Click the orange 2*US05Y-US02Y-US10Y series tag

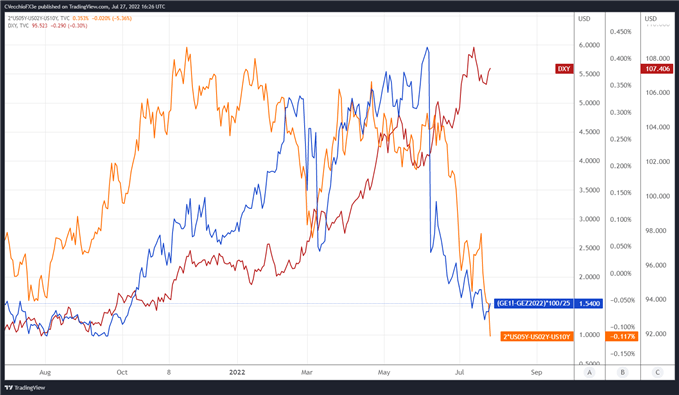[537, 337]
